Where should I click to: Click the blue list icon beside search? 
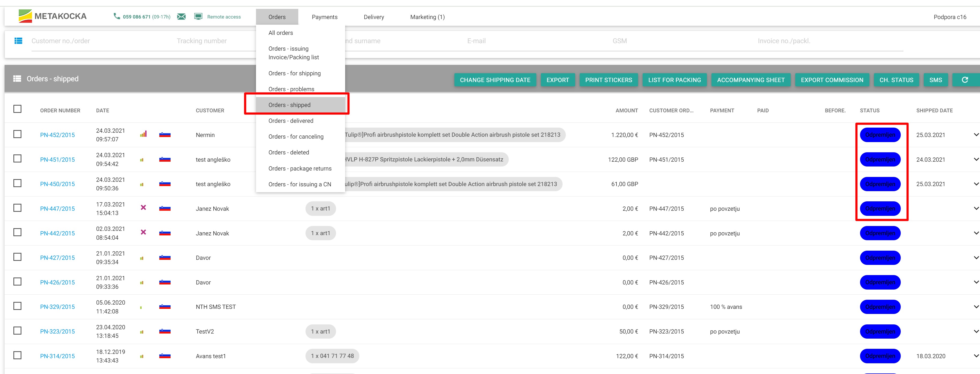[x=18, y=41]
